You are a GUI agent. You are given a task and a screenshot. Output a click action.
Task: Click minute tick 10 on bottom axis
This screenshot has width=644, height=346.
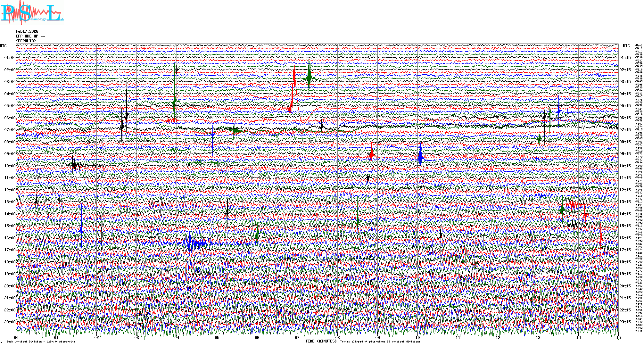417,338
